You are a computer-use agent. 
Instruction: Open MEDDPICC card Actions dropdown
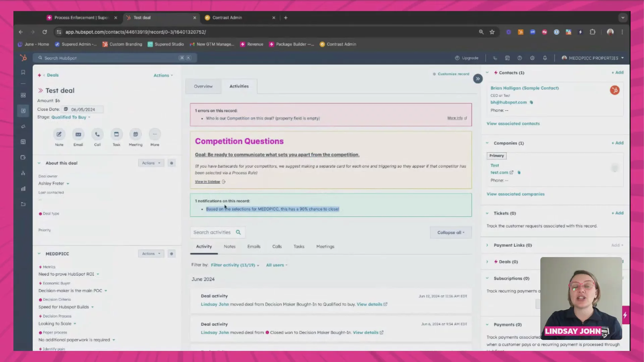[151, 254]
